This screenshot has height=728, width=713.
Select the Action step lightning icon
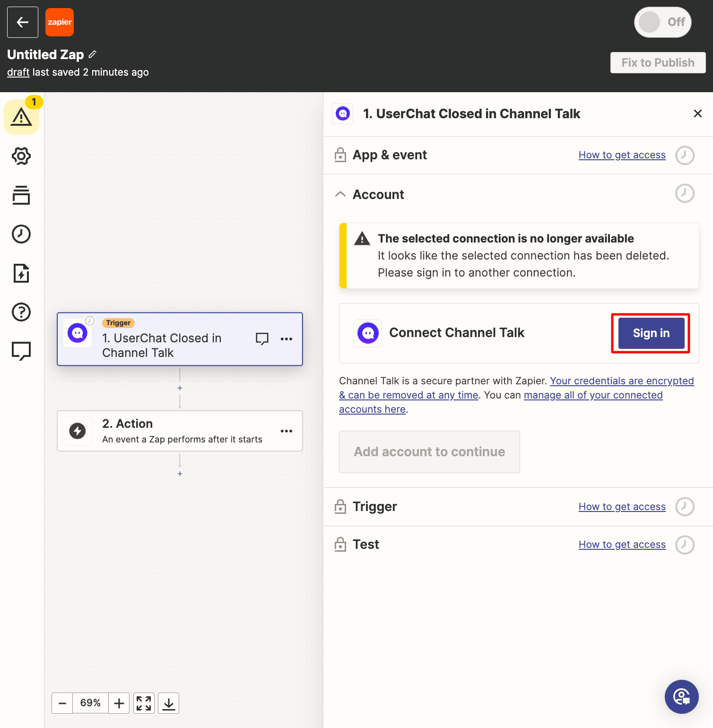[x=78, y=431]
